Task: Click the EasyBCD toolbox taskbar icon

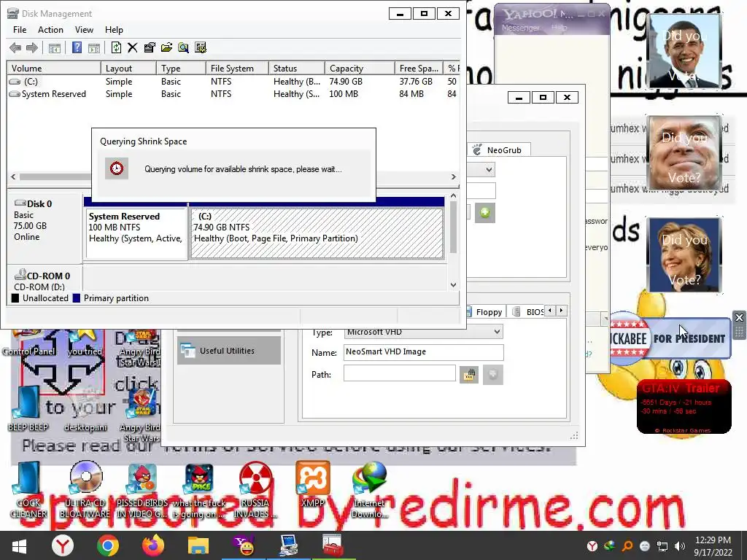Action: tap(332, 545)
